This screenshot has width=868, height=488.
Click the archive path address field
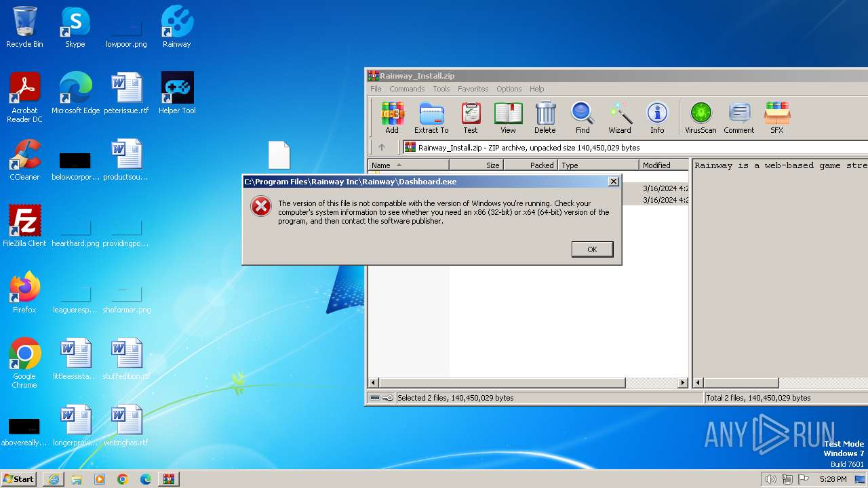click(635, 147)
